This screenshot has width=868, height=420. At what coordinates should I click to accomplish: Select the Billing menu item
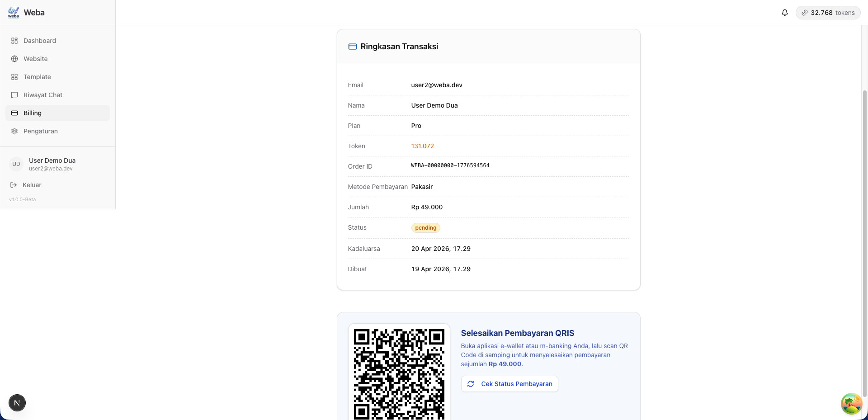(x=57, y=113)
